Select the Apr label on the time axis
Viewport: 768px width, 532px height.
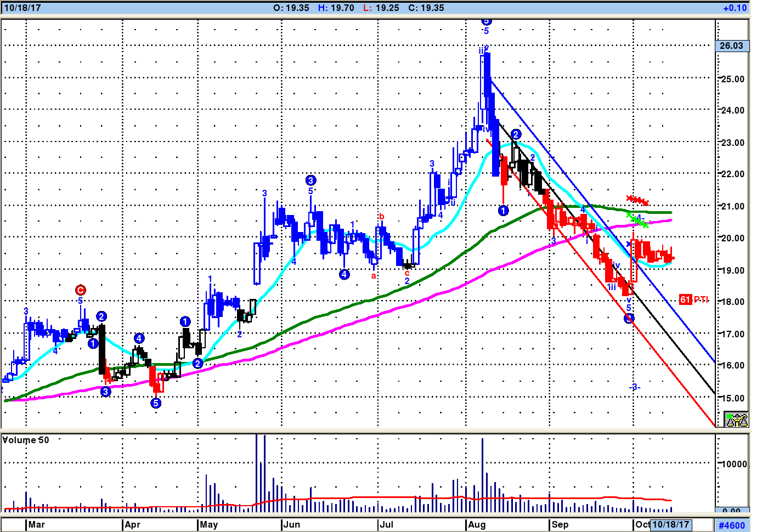tap(133, 524)
